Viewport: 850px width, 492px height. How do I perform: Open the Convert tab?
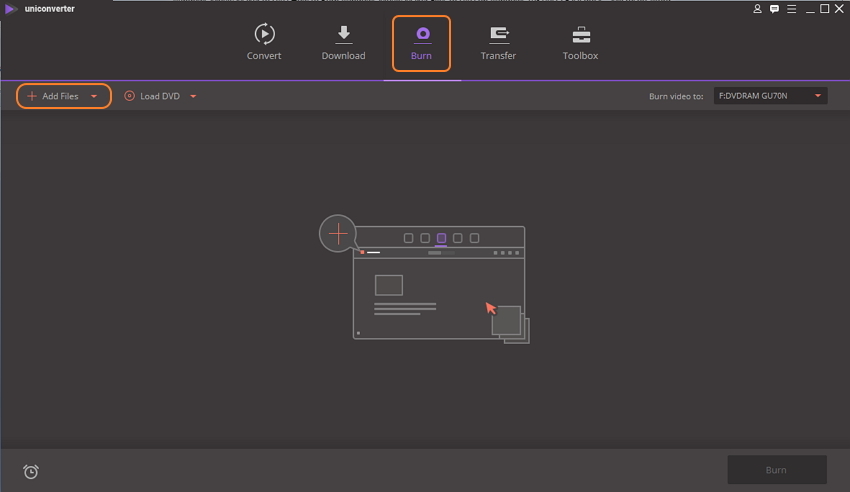(x=264, y=42)
